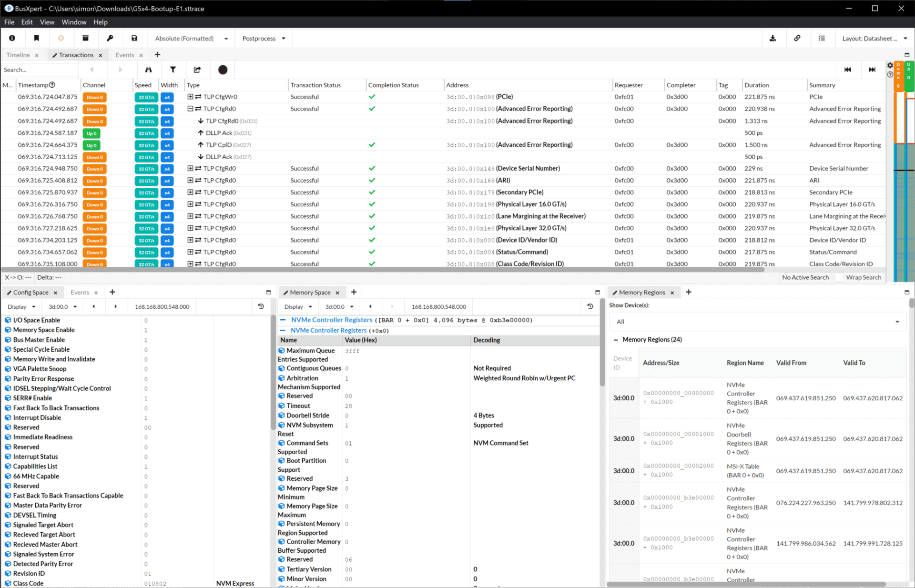
Task: Open the Edit menu
Action: coord(27,22)
